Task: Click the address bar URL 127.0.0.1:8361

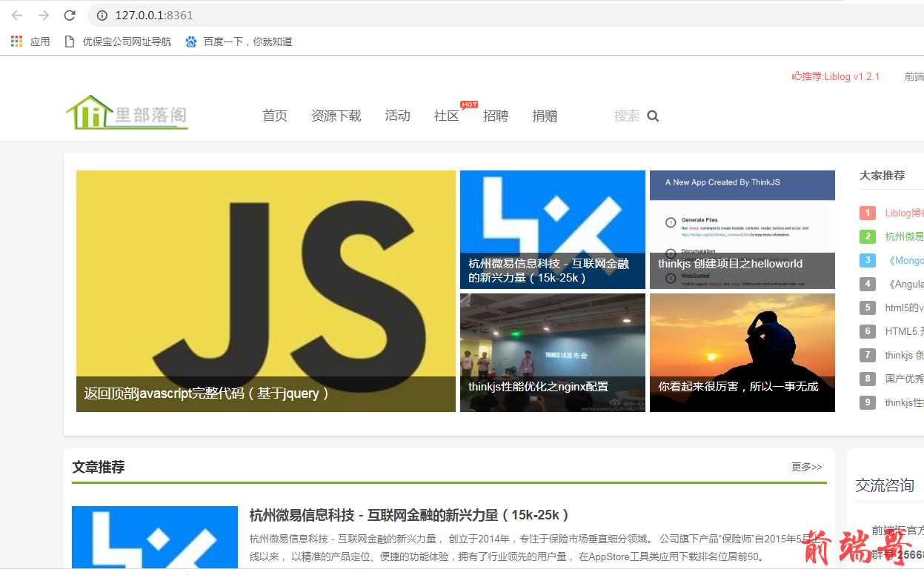Action: [x=154, y=15]
